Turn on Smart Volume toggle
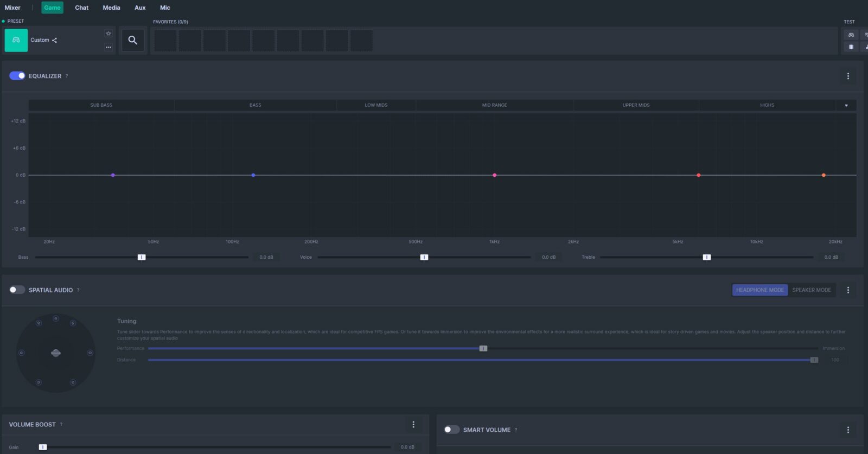Screen dimensions: 868x454 [451, 430]
